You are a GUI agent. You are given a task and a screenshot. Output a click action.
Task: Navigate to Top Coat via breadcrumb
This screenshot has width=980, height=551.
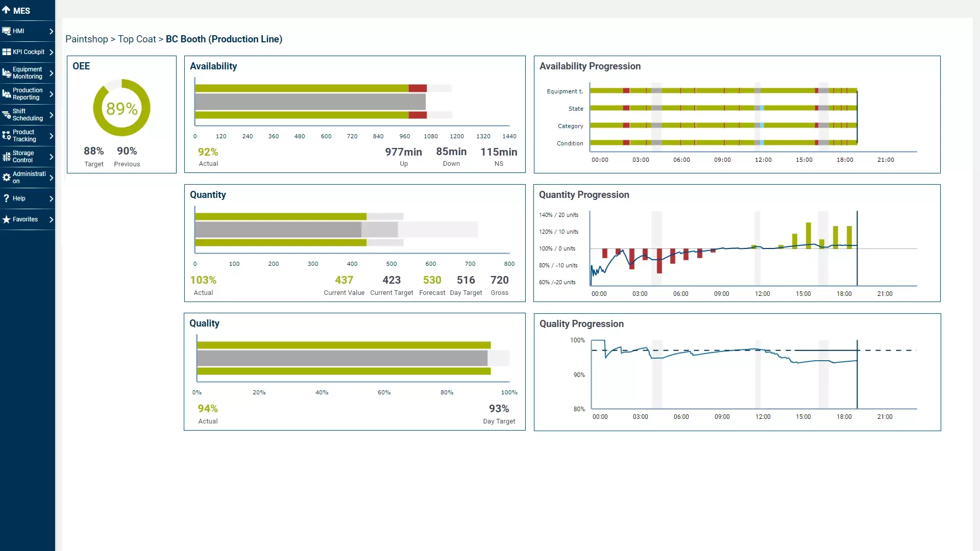136,39
